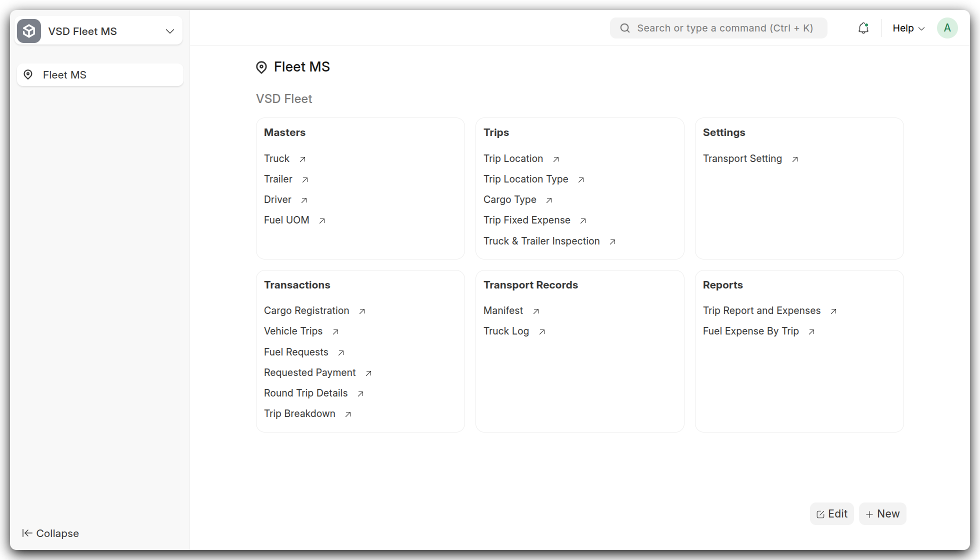Click the arrow icon beside Fuel Requests
This screenshot has width=980, height=560.
(x=341, y=353)
